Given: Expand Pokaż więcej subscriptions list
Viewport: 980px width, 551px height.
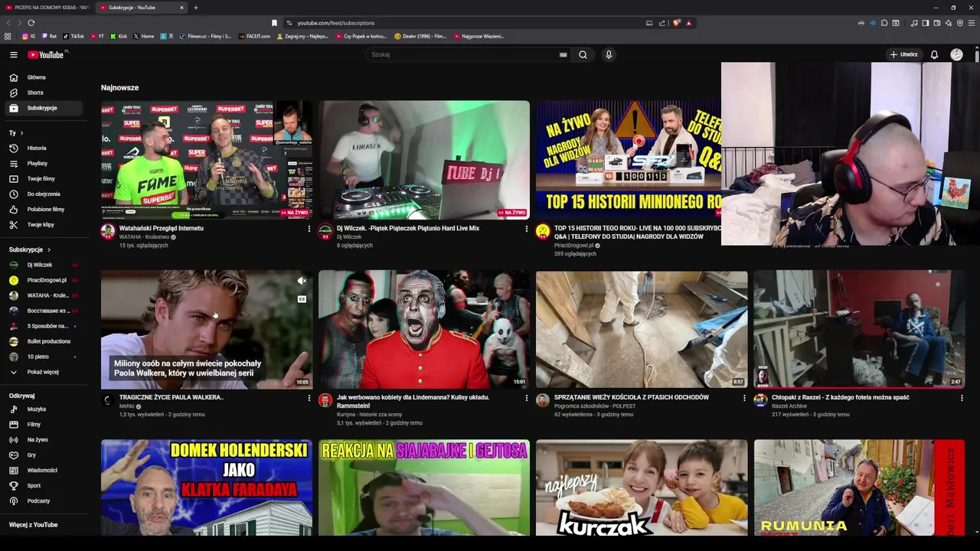Looking at the screenshot, I should [x=45, y=372].
